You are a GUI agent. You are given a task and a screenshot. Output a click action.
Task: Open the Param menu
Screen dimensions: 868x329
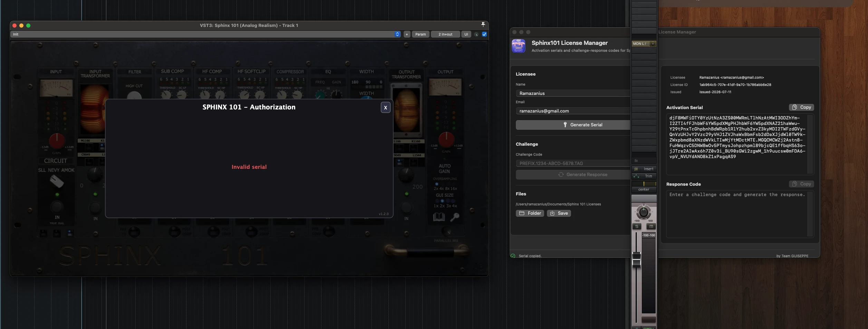(x=421, y=34)
